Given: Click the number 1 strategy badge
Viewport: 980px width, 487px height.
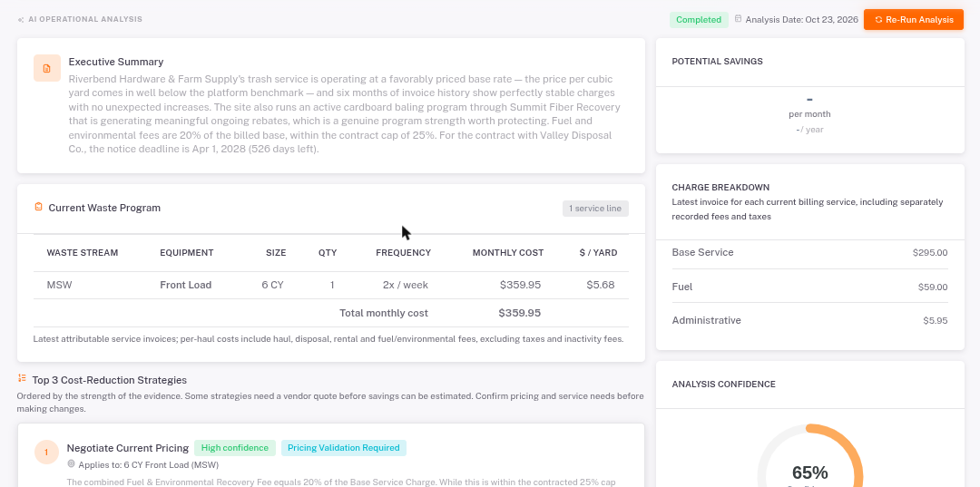Looking at the screenshot, I should coord(46,452).
